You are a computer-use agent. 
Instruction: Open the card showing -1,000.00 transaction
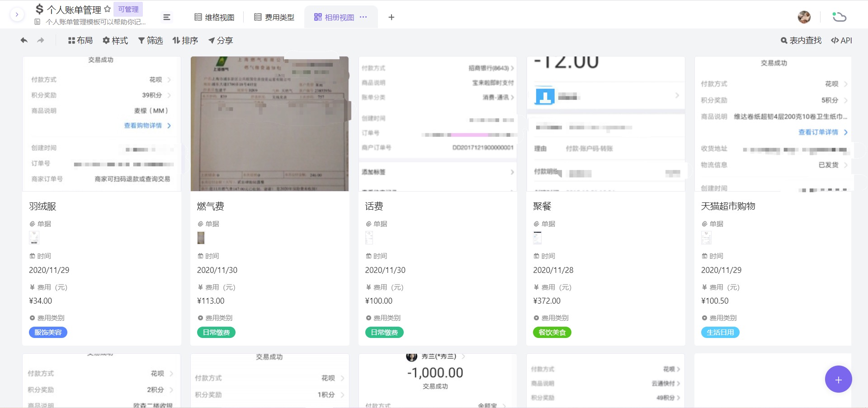pyautogui.click(x=438, y=380)
